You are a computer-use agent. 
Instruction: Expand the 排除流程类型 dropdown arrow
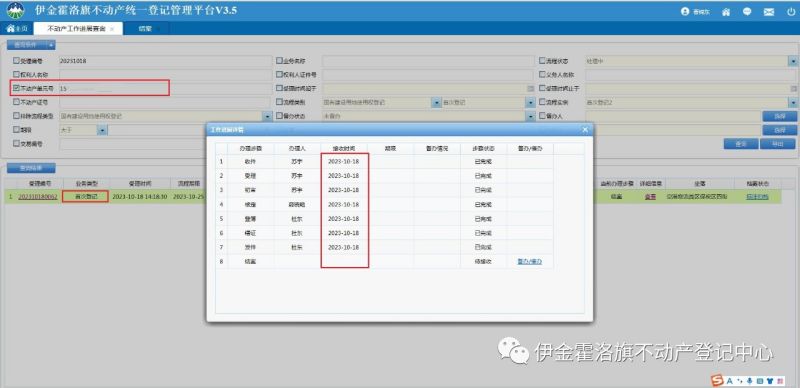pos(267,116)
